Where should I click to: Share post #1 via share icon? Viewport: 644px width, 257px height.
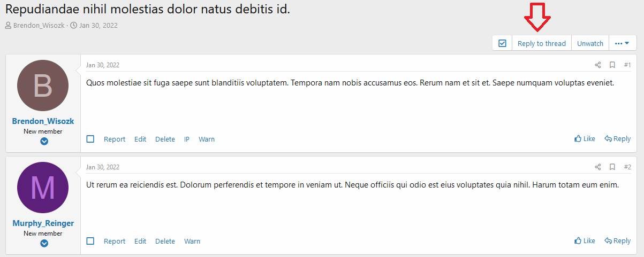point(598,65)
